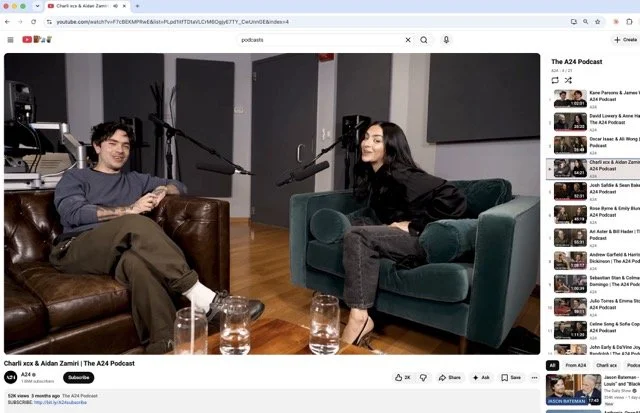Play the Sebastian Stan episode

click(593, 284)
